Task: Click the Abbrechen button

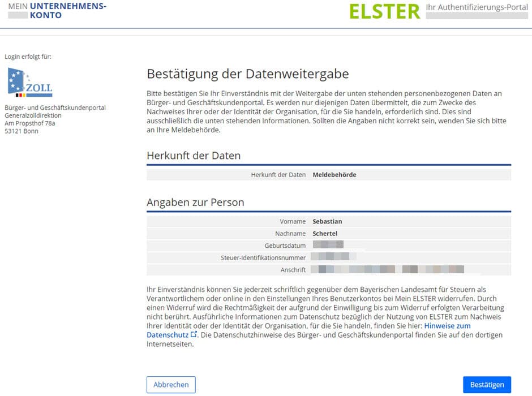Action: click(x=171, y=385)
